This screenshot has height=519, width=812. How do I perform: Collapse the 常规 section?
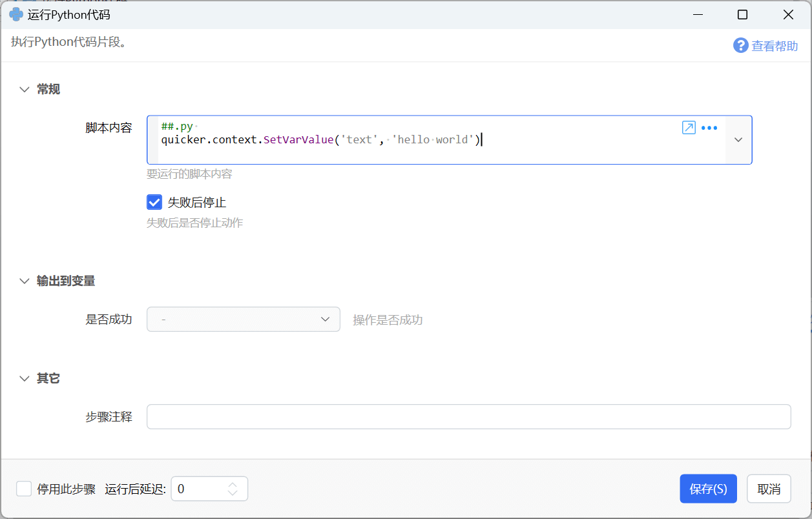(x=25, y=90)
